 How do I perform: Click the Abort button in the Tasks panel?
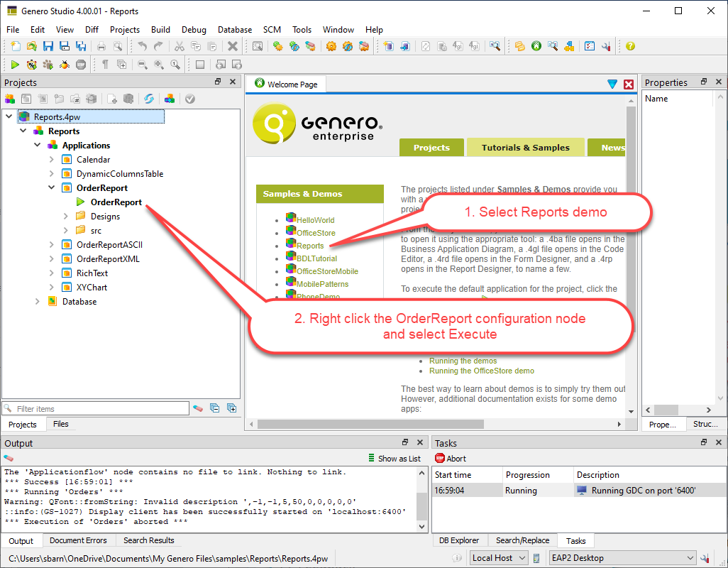[x=454, y=458]
